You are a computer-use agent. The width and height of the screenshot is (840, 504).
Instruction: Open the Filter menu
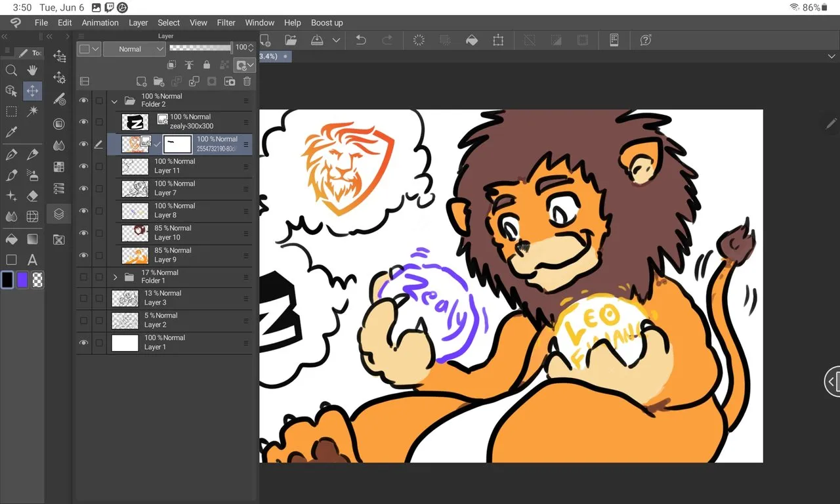pyautogui.click(x=226, y=22)
